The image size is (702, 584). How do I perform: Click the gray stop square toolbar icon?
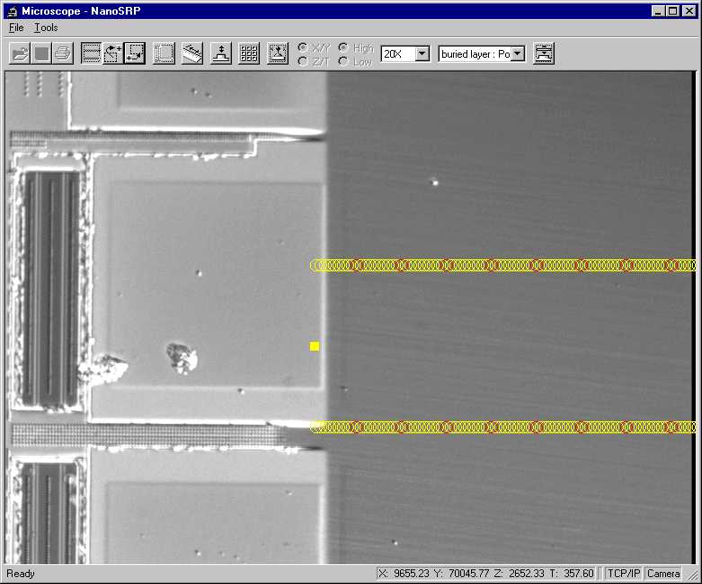click(42, 54)
